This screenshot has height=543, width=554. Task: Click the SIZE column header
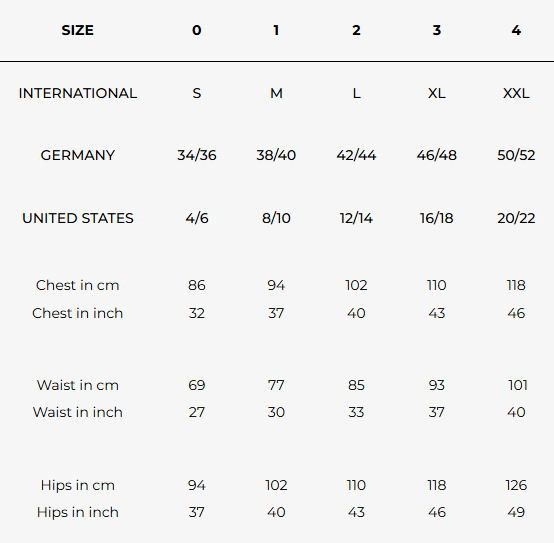77,30
